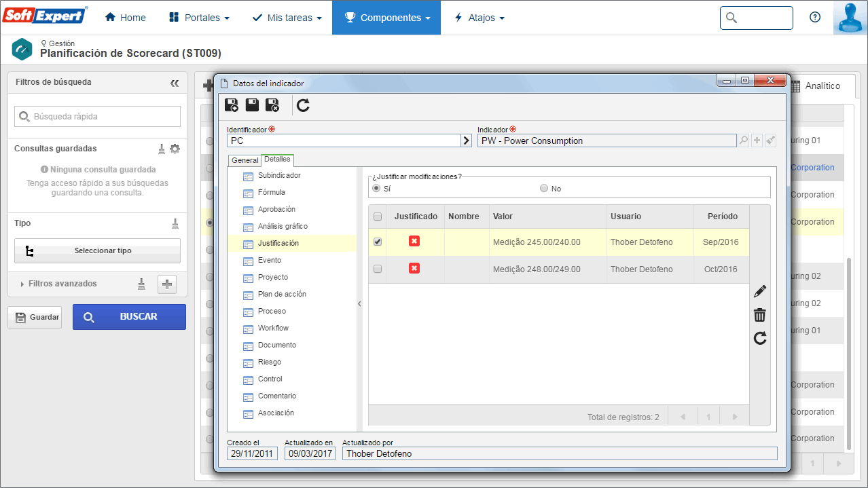Screen dimensions: 868x488
Task: Open the help question mark icon
Action: pos(815,18)
